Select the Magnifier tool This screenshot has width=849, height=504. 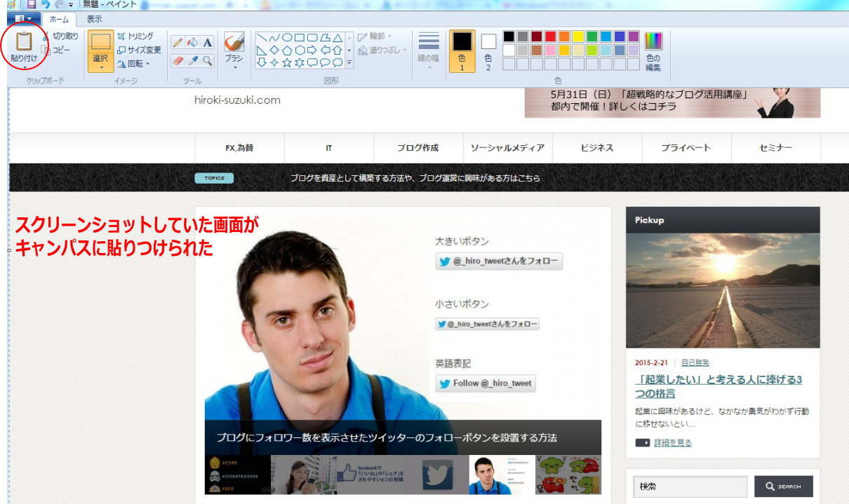tap(207, 60)
